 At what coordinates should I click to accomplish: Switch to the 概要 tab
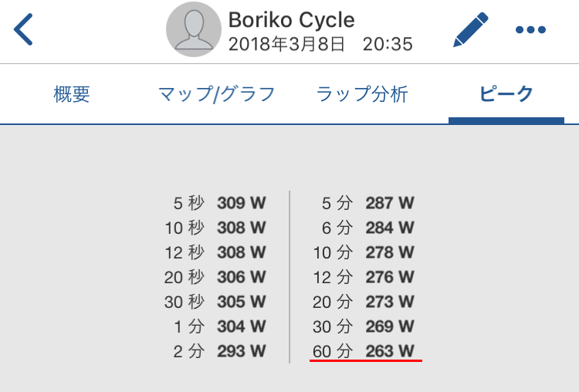72,94
